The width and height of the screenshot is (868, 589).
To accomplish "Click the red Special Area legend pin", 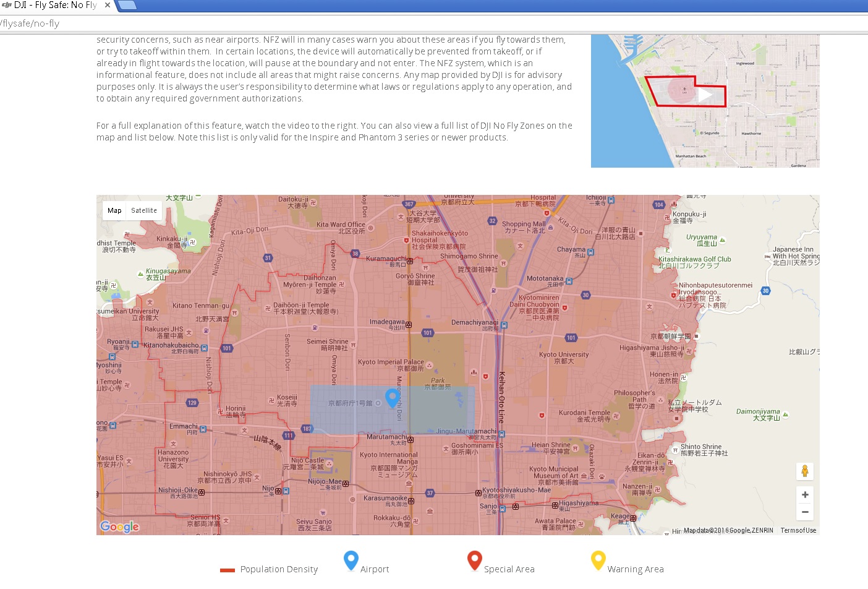I will [475, 561].
